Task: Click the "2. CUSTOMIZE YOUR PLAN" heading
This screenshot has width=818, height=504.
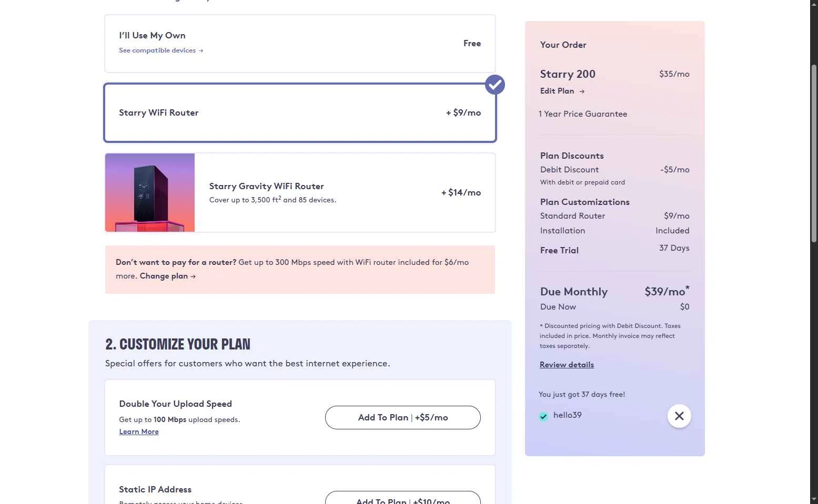Action: coord(178,344)
